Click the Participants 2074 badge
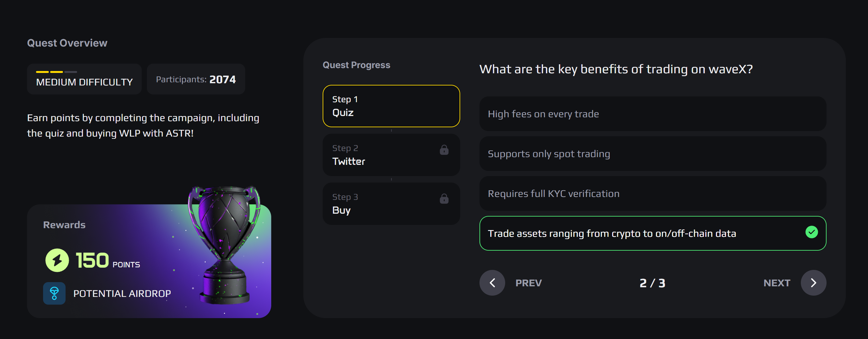 coord(196,79)
